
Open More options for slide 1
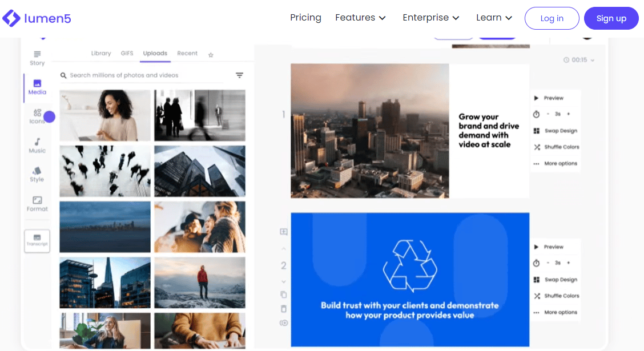pyautogui.click(x=556, y=163)
